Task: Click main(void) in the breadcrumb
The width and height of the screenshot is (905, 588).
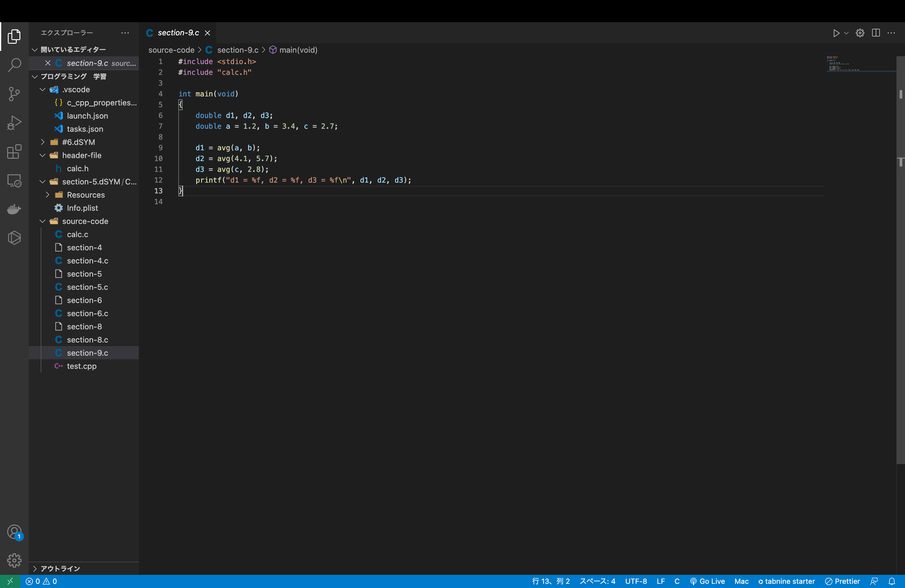Action: click(298, 50)
